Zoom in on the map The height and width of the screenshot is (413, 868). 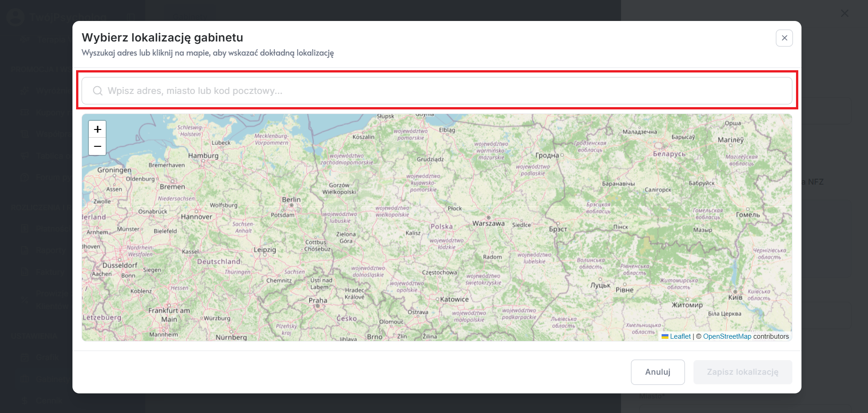[97, 129]
